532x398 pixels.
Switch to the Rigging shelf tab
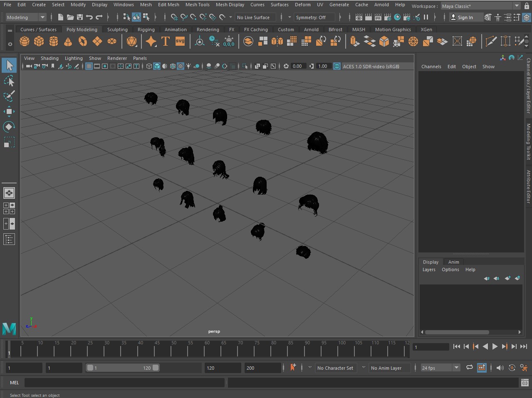pos(146,30)
